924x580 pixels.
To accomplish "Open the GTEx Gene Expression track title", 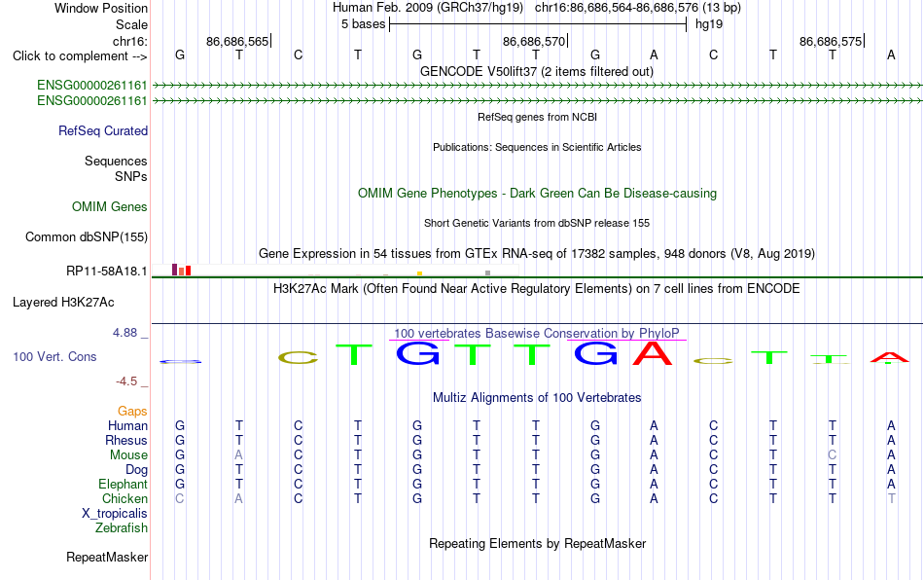I will (537, 254).
